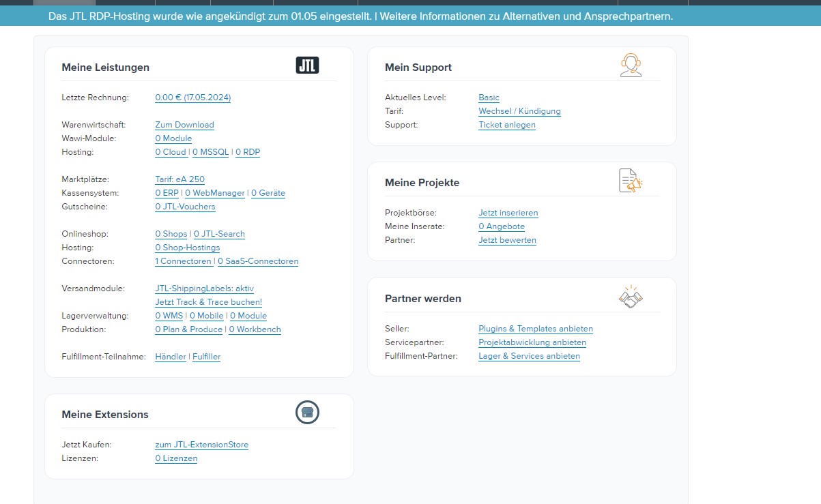Select the 0 RDP hosting link

point(248,152)
